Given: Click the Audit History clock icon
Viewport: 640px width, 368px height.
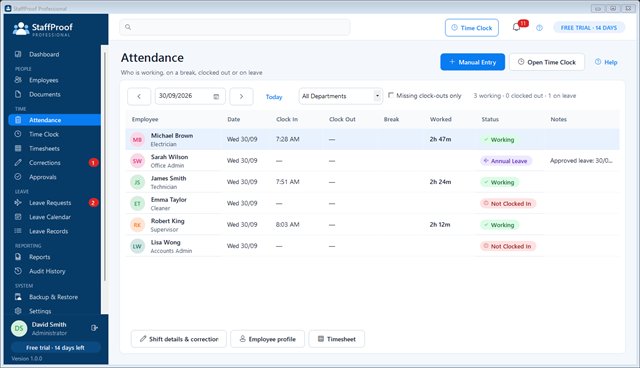Looking at the screenshot, I should (18, 271).
